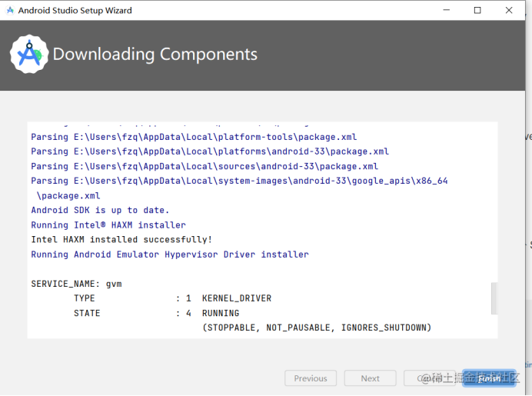This screenshot has height=396, width=532.
Task: Click the Android Studio Setup Wizard title text
Action: point(75,11)
